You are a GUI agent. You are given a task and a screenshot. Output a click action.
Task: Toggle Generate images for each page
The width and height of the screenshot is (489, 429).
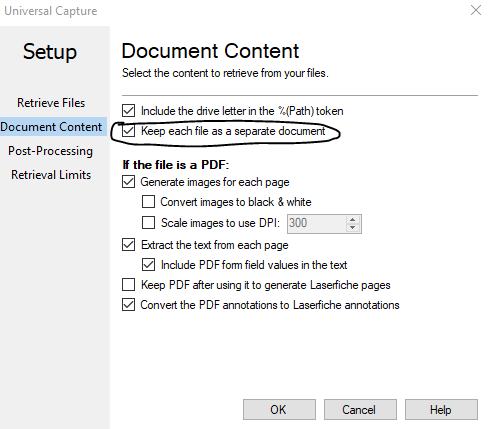[128, 182]
